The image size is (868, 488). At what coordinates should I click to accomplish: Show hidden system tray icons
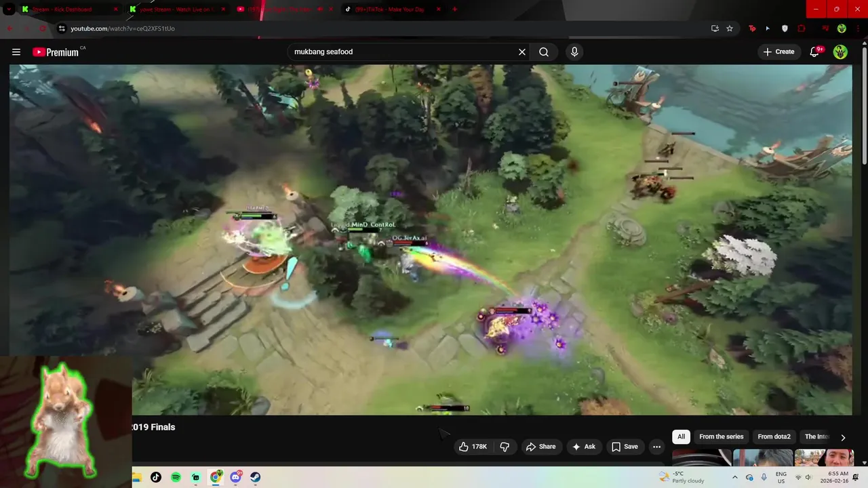coord(734,477)
